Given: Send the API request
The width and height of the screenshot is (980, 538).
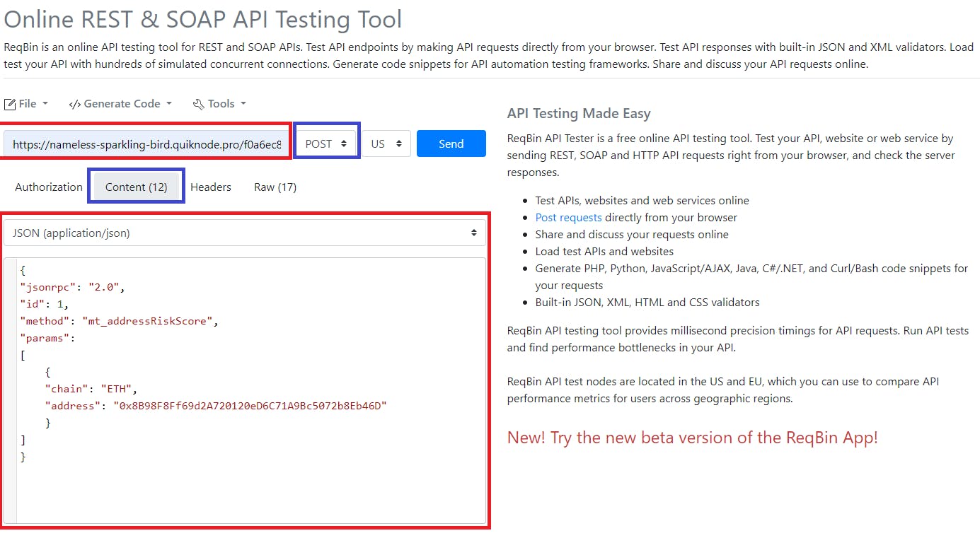Looking at the screenshot, I should (x=451, y=144).
